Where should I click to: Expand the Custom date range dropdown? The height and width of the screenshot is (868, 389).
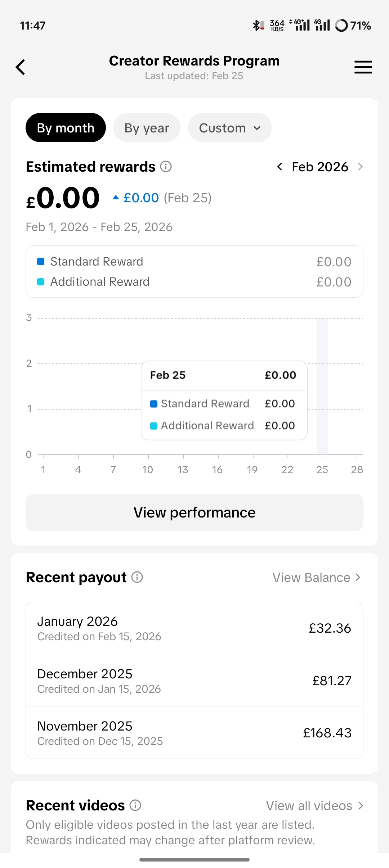(x=229, y=128)
